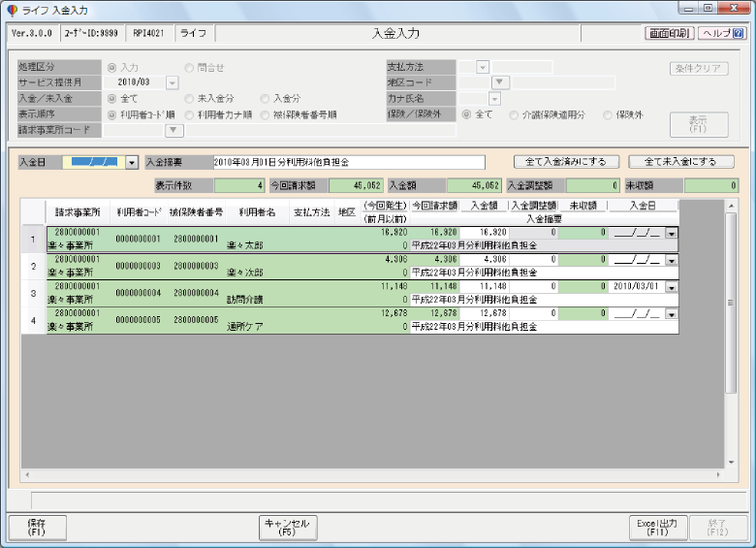Select 入金分 radio option
The height and width of the screenshot is (548, 756).
pyautogui.click(x=265, y=98)
